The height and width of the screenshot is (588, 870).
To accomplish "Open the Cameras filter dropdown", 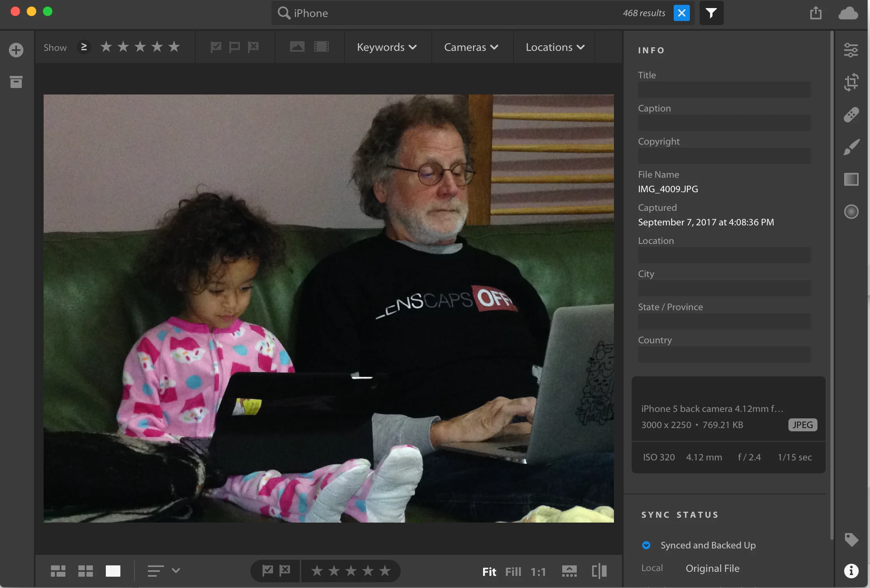I will click(x=471, y=47).
